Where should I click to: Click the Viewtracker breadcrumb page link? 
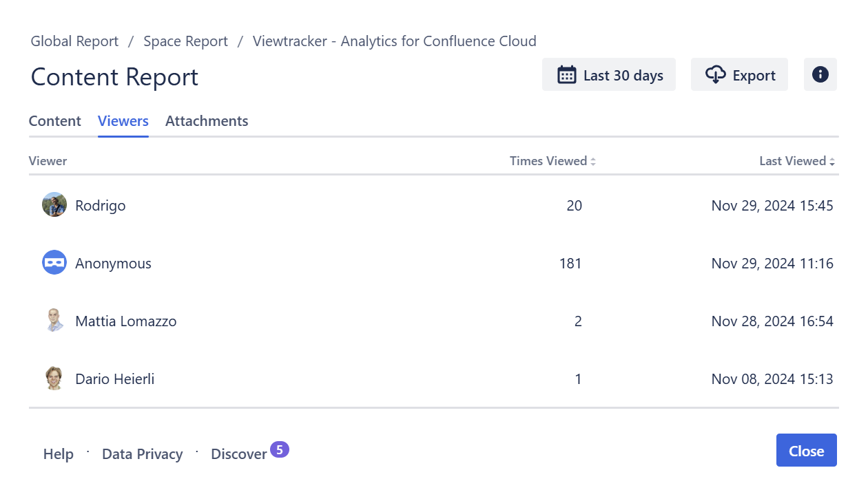[394, 41]
